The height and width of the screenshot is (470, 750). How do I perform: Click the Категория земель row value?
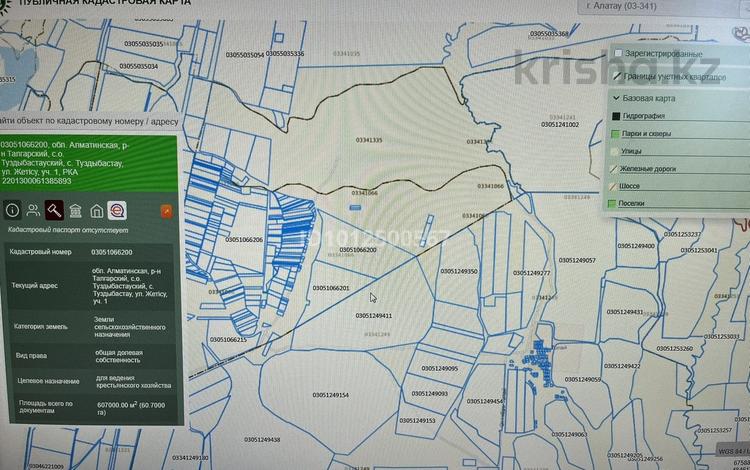tap(130, 327)
